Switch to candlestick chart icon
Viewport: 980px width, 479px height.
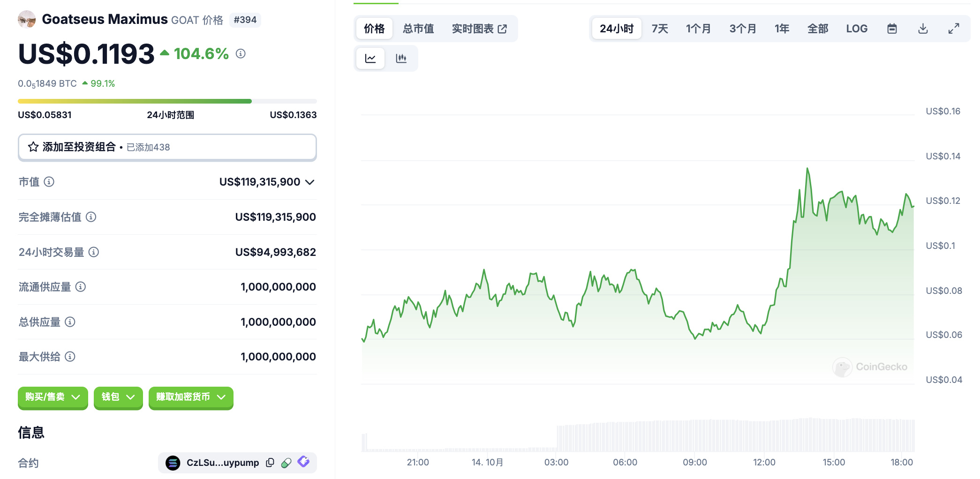[401, 59]
